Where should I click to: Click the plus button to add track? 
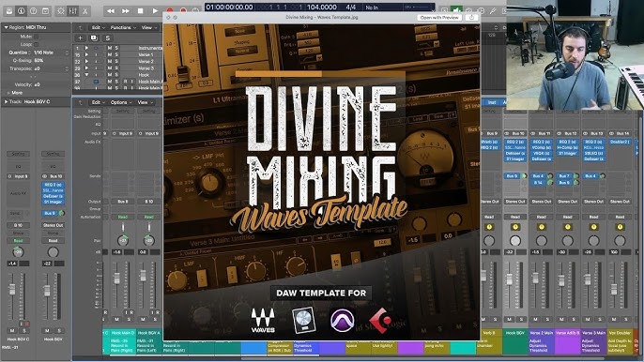(81, 38)
